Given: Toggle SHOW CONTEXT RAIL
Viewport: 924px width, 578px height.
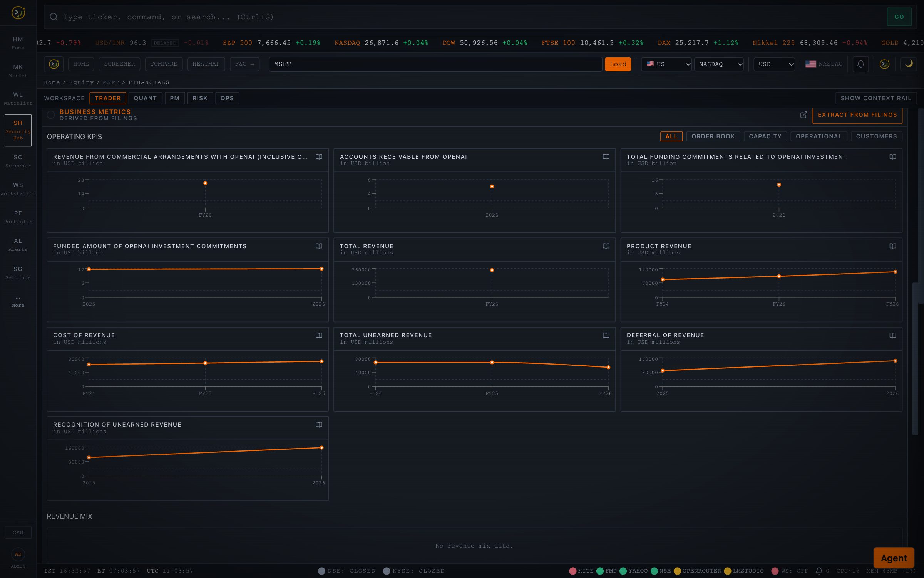Looking at the screenshot, I should (876, 98).
